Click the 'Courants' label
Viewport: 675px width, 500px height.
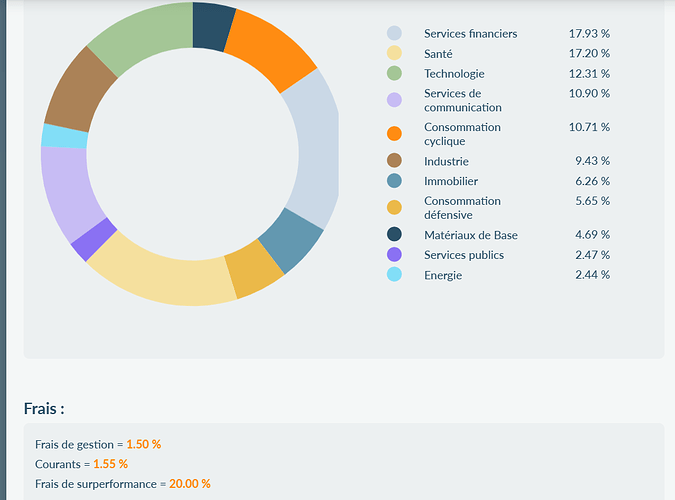point(58,464)
